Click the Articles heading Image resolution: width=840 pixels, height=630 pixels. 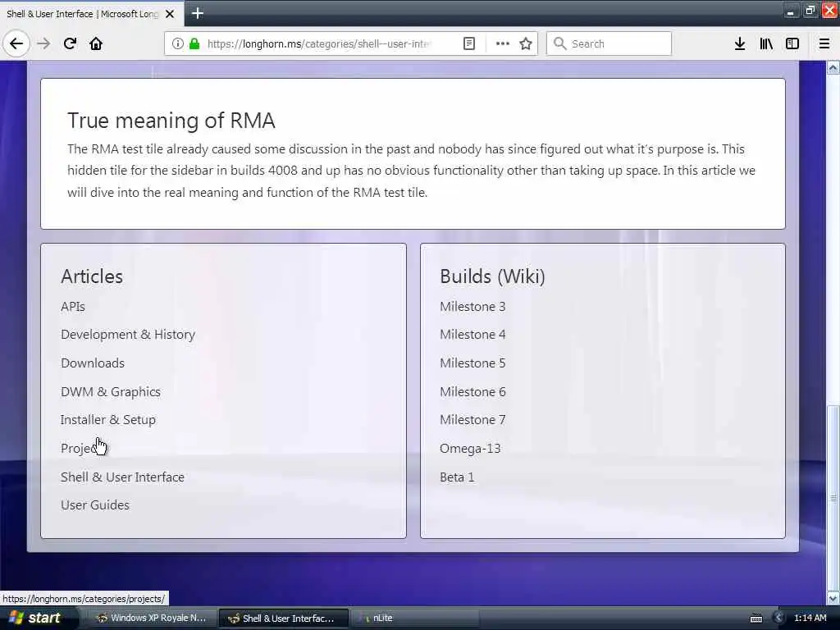coord(92,276)
